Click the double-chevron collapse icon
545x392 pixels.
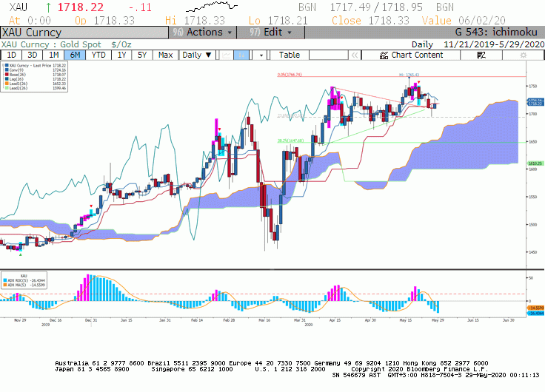click(x=355, y=55)
